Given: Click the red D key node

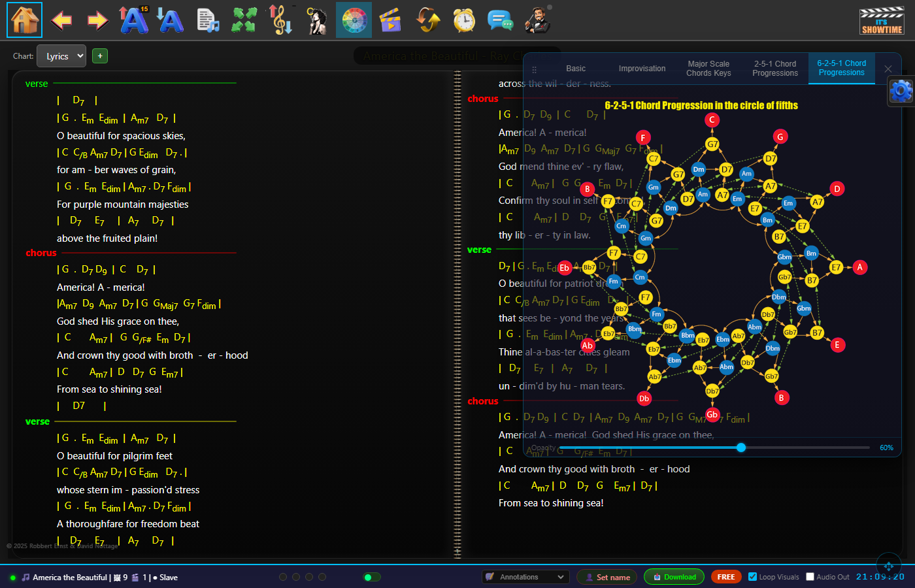Looking at the screenshot, I should [837, 189].
